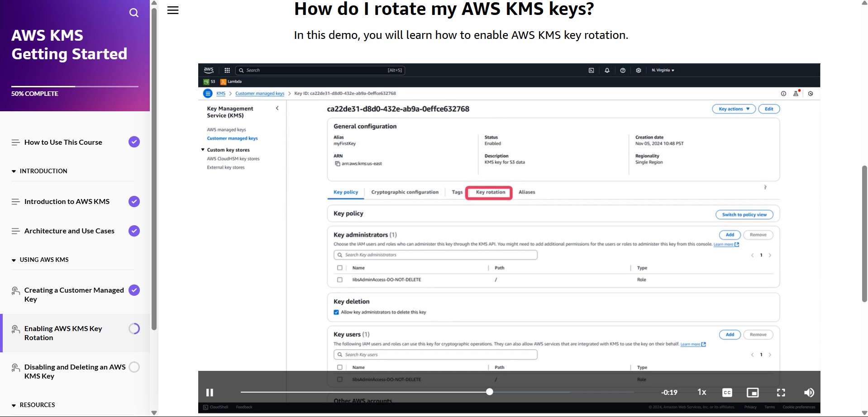Collapse the USING AWS KMS section
868x417 pixels.
(x=14, y=260)
